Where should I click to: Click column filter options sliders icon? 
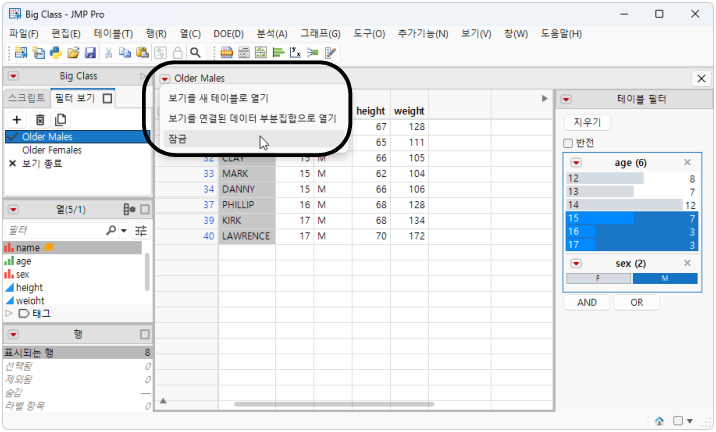[x=141, y=231]
